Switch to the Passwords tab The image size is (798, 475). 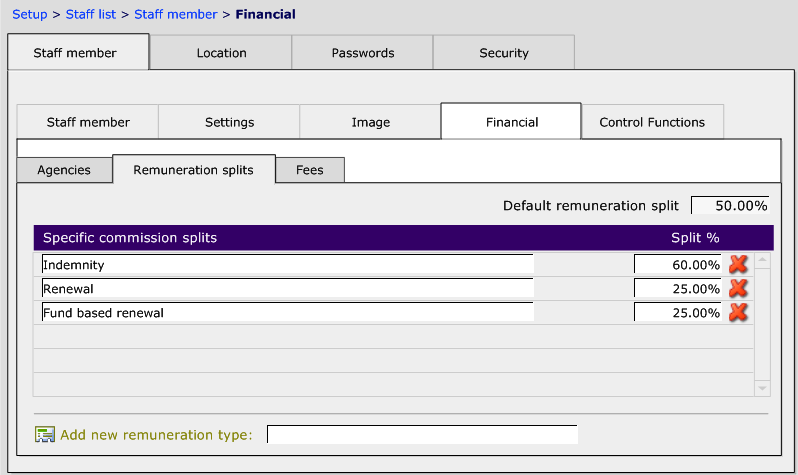363,53
